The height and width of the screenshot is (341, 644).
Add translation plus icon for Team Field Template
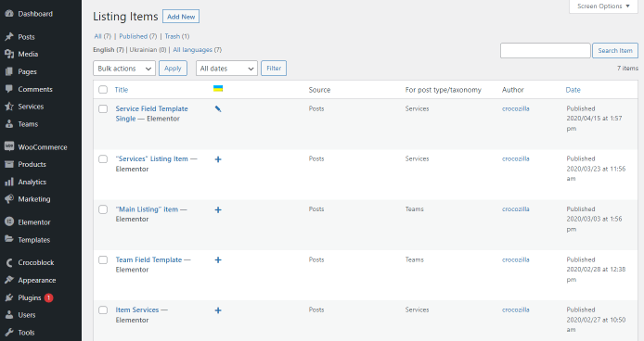pyautogui.click(x=218, y=259)
